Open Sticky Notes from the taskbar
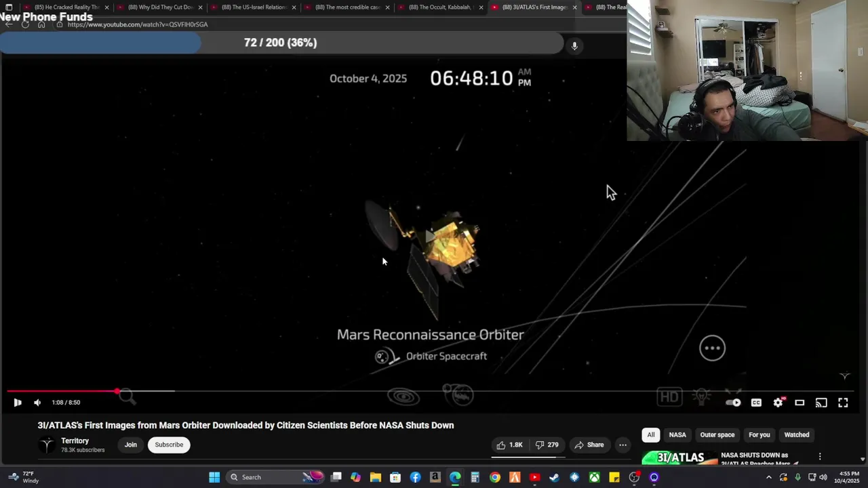868x488 pixels. pos(614,477)
